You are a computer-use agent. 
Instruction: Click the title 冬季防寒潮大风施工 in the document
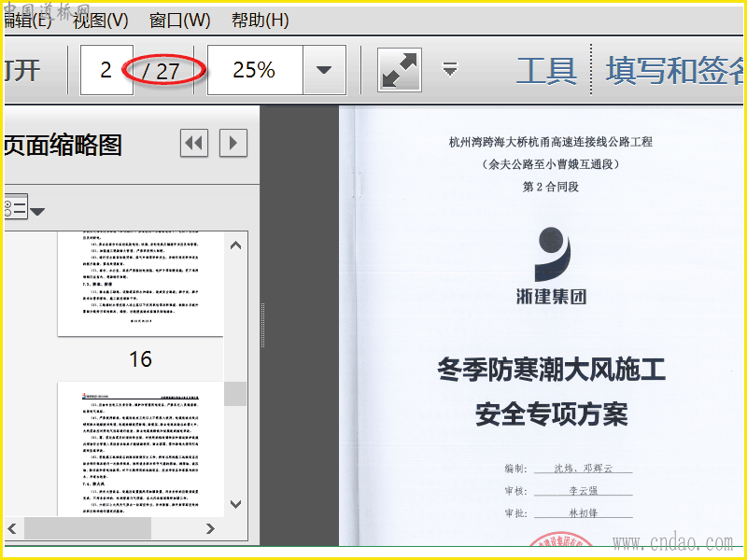551,370
